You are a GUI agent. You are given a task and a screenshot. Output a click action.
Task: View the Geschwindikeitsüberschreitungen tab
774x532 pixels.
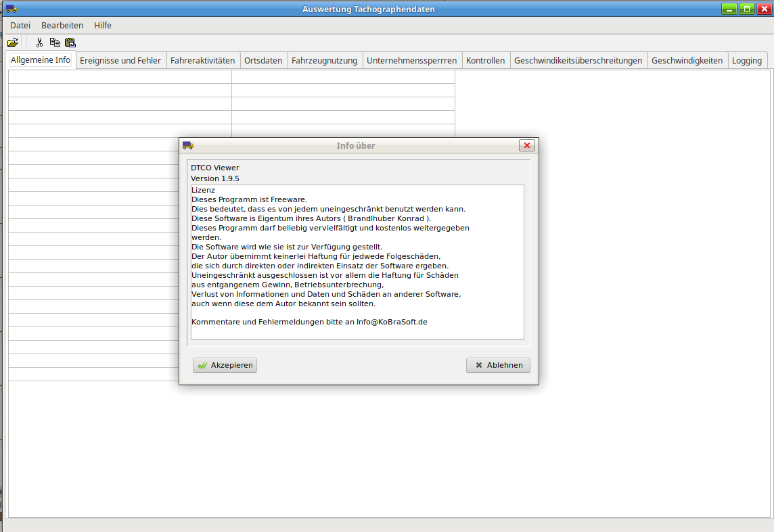coord(578,60)
